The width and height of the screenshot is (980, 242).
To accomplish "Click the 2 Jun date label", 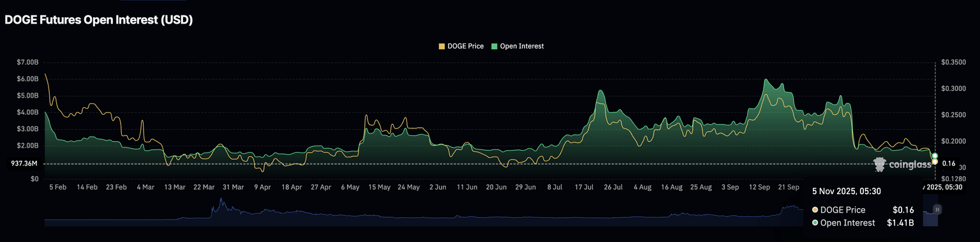I will 438,188.
